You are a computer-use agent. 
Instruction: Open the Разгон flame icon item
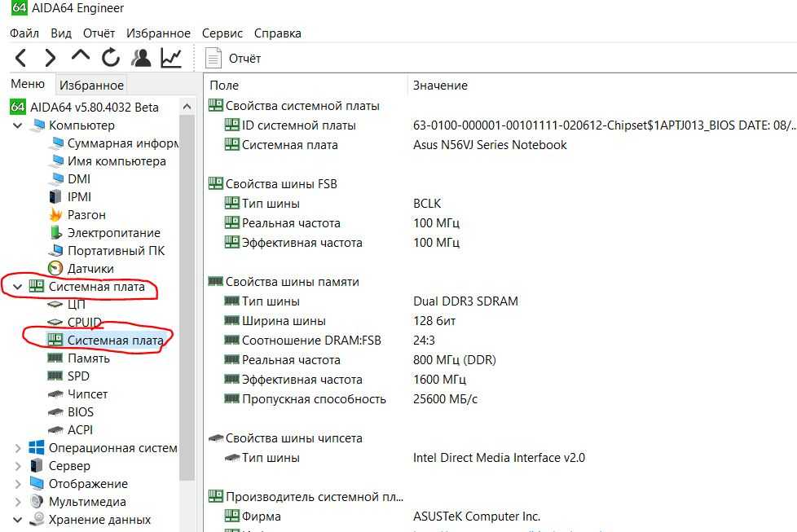77,215
